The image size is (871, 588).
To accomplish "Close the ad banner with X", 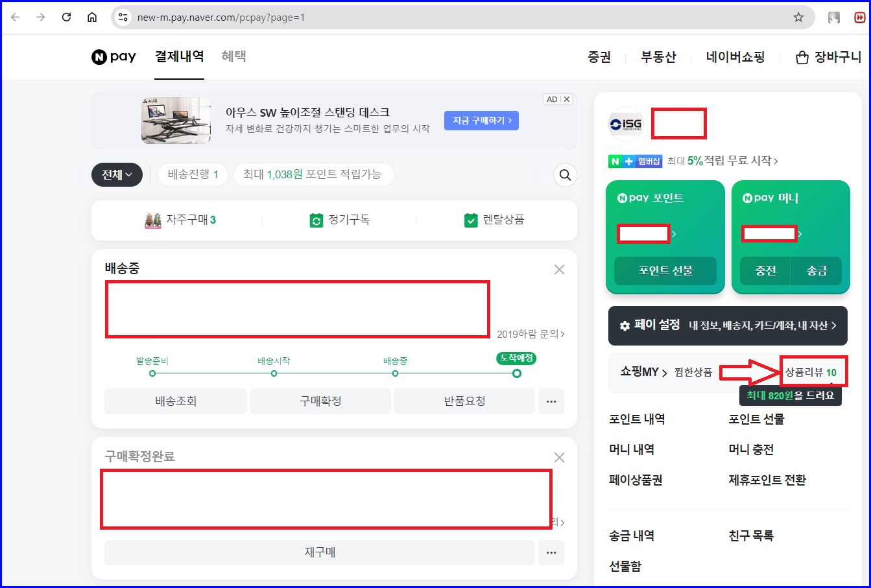I will pos(567,99).
